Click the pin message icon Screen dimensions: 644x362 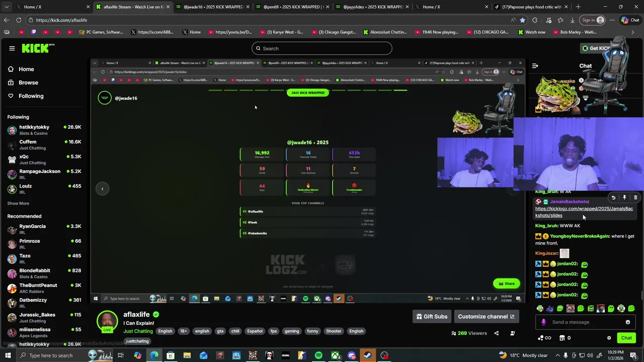624,198
